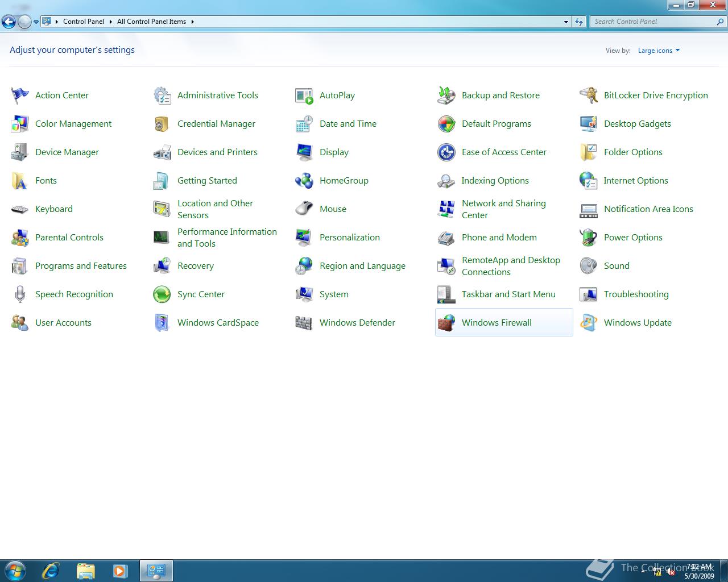This screenshot has height=582, width=728.
Task: Open the Windows Start orb
Action: click(15, 571)
